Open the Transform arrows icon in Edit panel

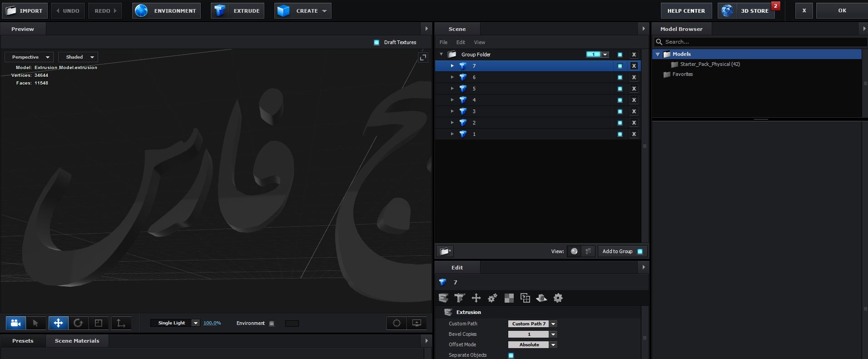476,298
